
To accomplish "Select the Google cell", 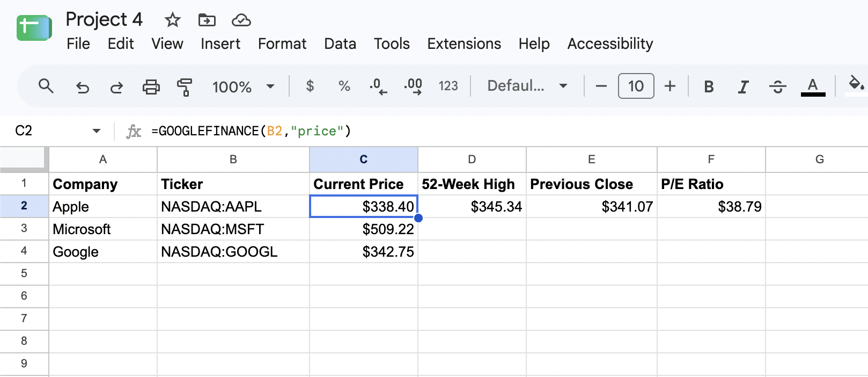I will 103,251.
